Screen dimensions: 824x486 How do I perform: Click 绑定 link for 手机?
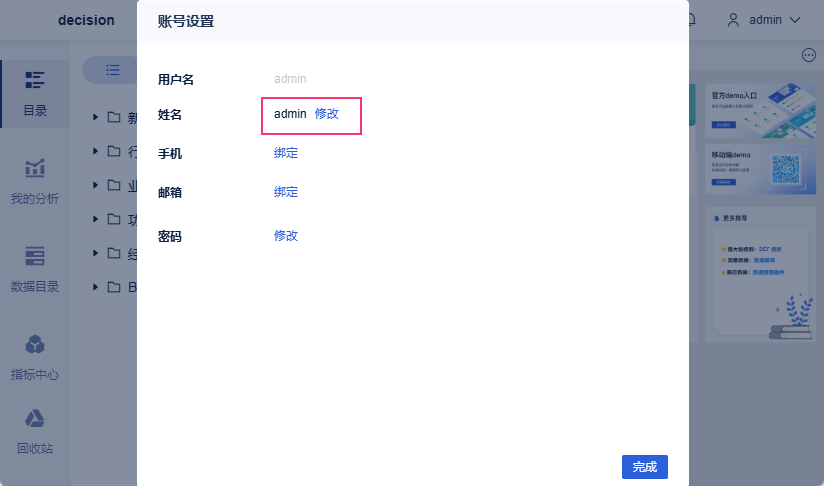click(x=286, y=153)
